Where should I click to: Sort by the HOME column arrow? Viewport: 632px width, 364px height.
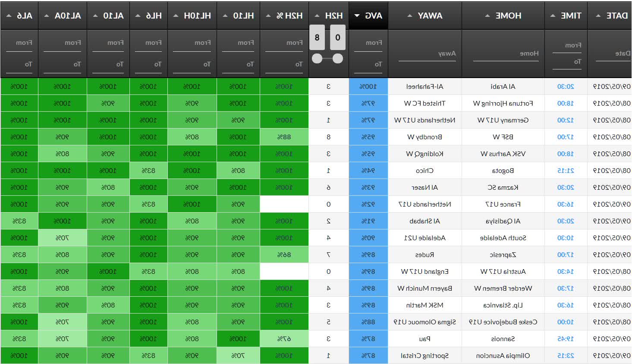487,16
